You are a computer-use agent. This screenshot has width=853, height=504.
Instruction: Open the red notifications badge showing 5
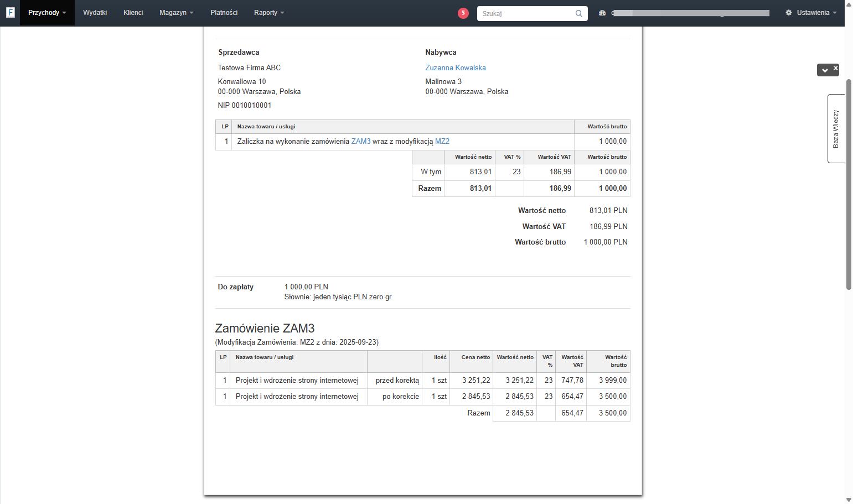(x=463, y=13)
